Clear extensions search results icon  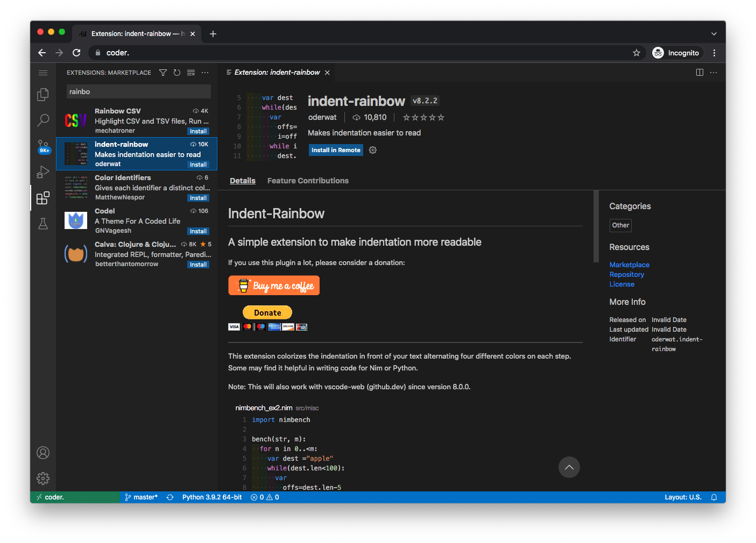(x=191, y=73)
